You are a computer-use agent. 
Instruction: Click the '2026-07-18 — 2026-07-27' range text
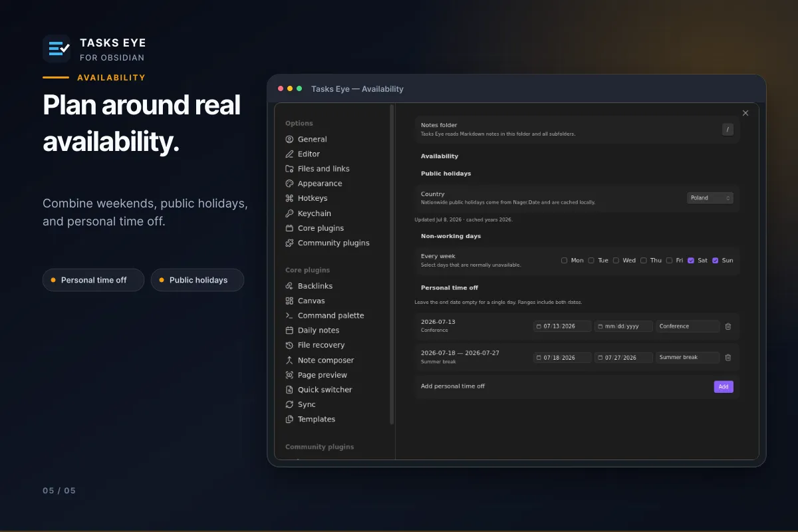click(460, 353)
